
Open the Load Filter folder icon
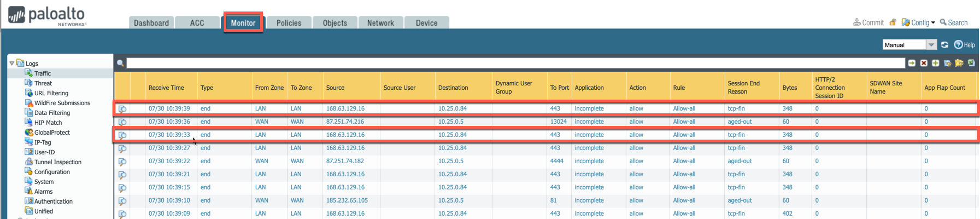pos(959,63)
